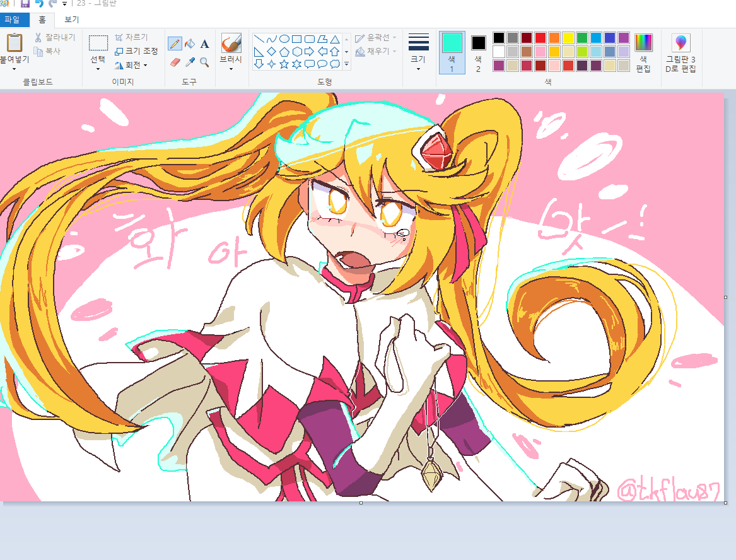This screenshot has width=736, height=560.
Task: Choose the Six-point star shape
Action: [296, 64]
